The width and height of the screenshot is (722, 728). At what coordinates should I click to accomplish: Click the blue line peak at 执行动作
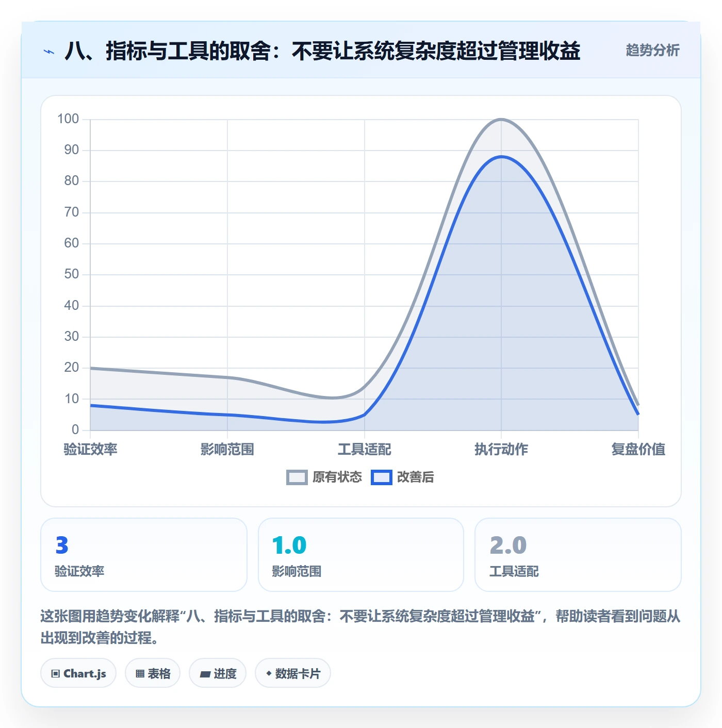coord(501,157)
